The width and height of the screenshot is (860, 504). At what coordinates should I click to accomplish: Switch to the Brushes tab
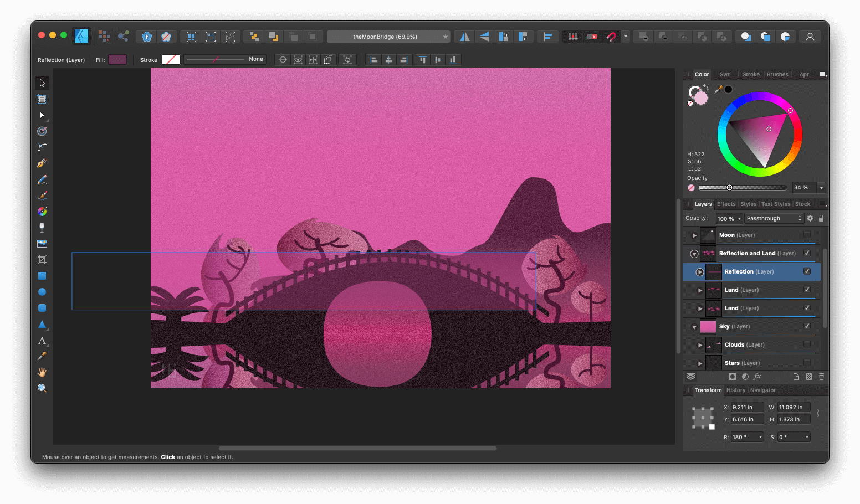click(x=777, y=74)
